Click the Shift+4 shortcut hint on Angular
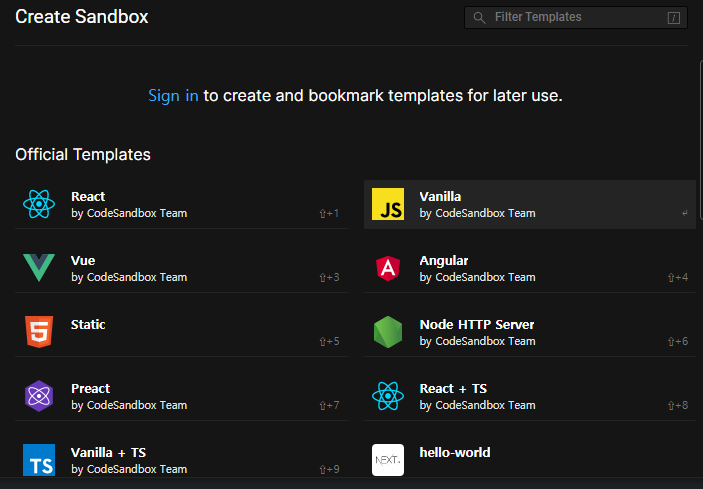The image size is (703, 489). tap(678, 277)
